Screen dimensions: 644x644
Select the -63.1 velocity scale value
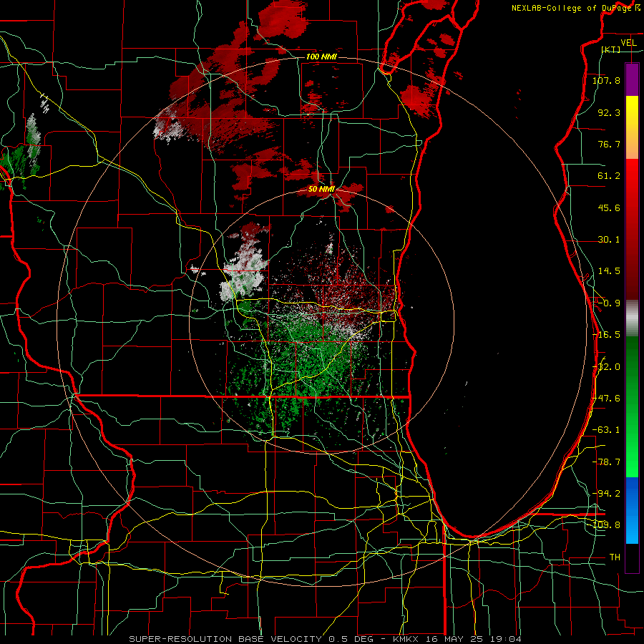pyautogui.click(x=607, y=430)
